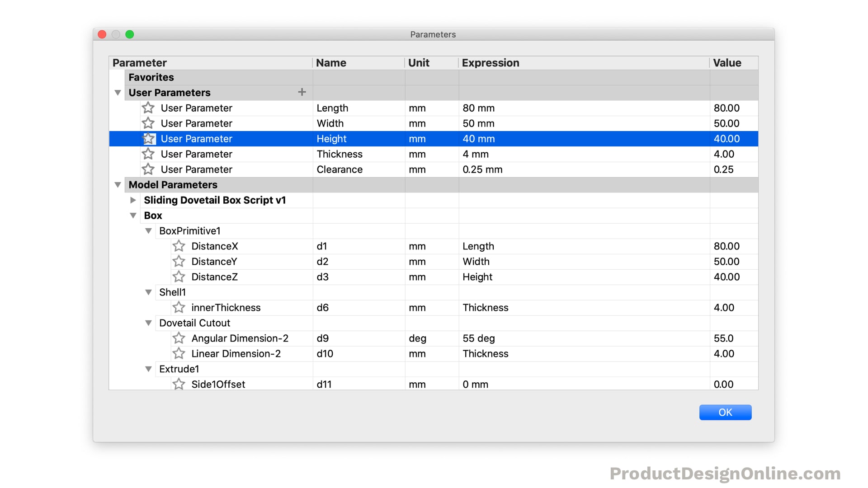Edit the Thickness name cell
The height and width of the screenshot is (488, 868).
(x=359, y=154)
